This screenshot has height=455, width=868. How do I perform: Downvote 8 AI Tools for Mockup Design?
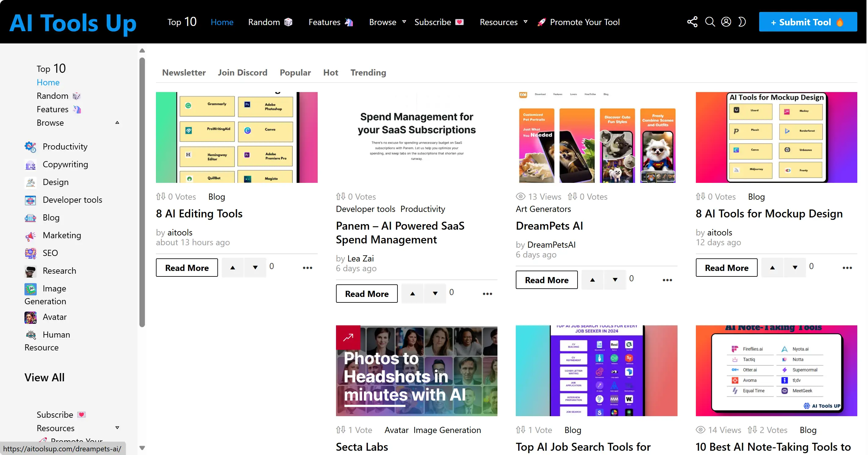(x=795, y=268)
